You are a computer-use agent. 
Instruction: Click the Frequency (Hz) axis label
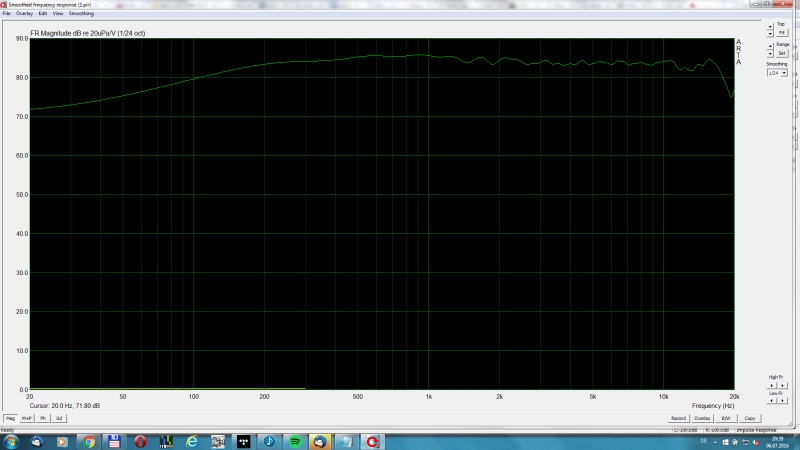[x=713, y=406]
